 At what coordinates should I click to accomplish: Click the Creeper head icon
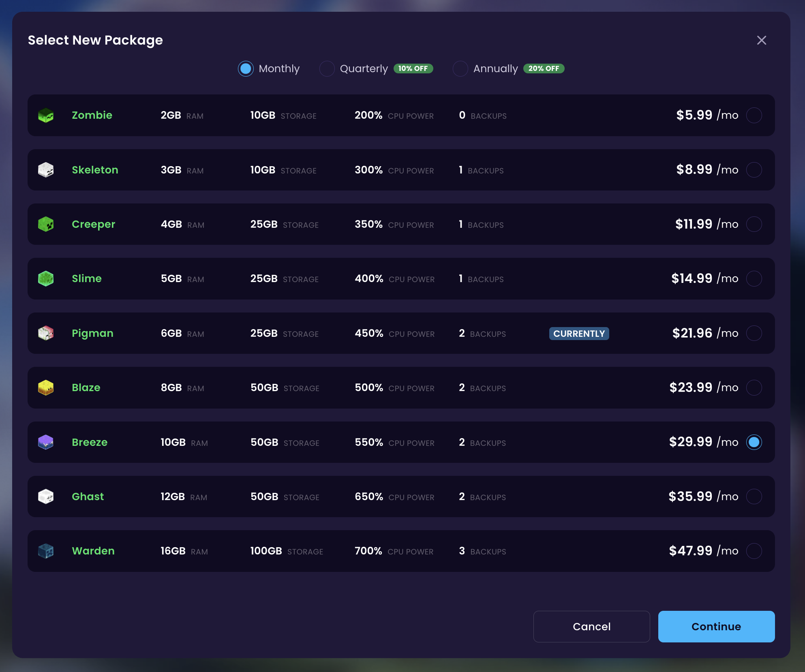point(46,224)
